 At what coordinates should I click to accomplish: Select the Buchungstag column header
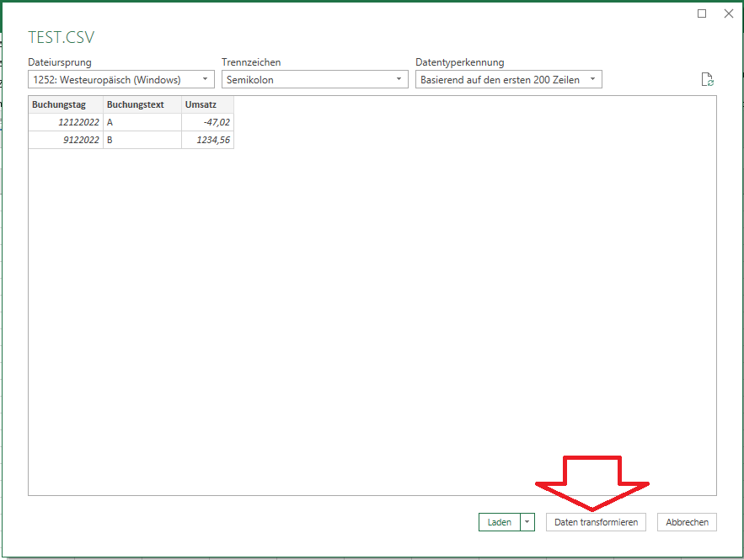coord(66,104)
